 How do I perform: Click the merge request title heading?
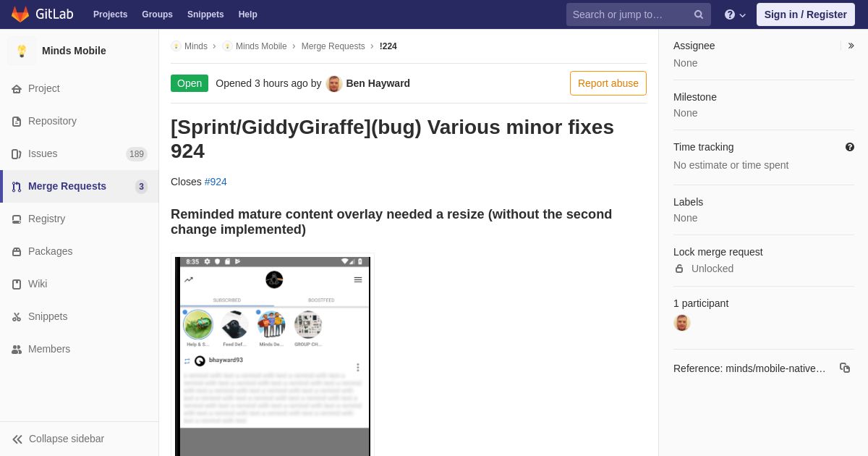392,139
